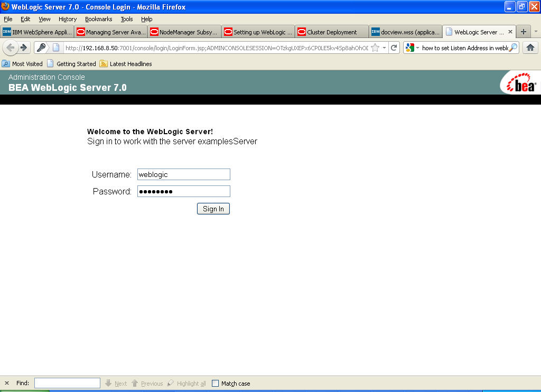Viewport: 541px width, 392px height.
Task: Bookmark page with star icon
Action: pyautogui.click(x=375, y=48)
